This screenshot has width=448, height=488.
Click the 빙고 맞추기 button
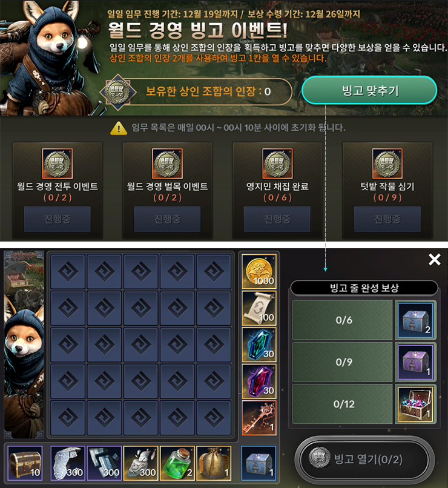click(369, 91)
